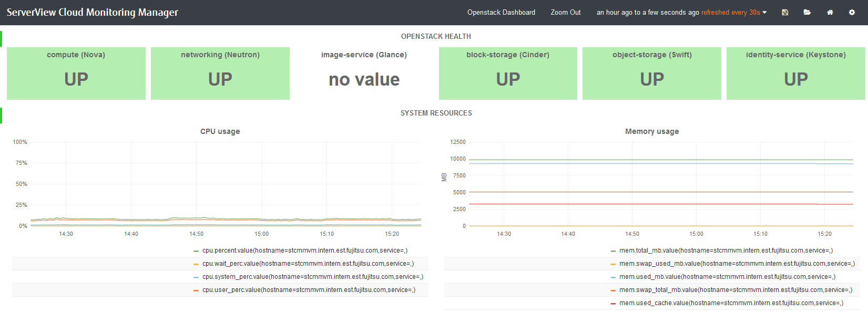Open the dashboard search folder icon
The image size is (868, 313).
pos(807,13)
